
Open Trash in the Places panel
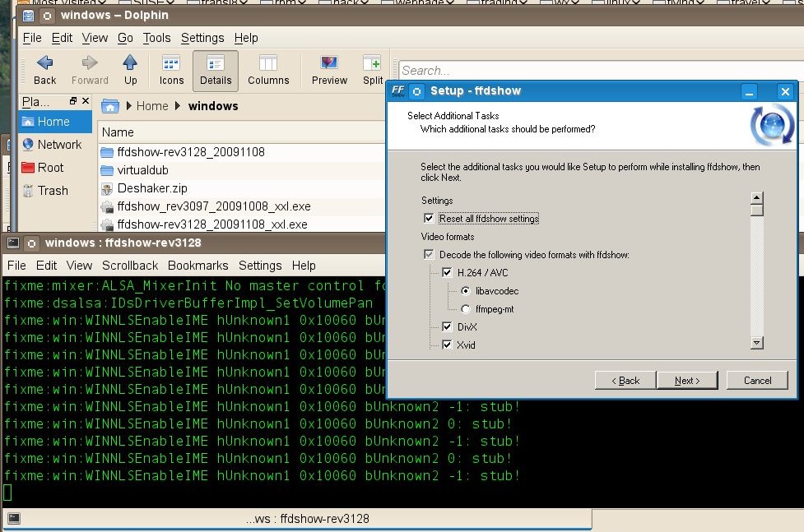[45, 191]
